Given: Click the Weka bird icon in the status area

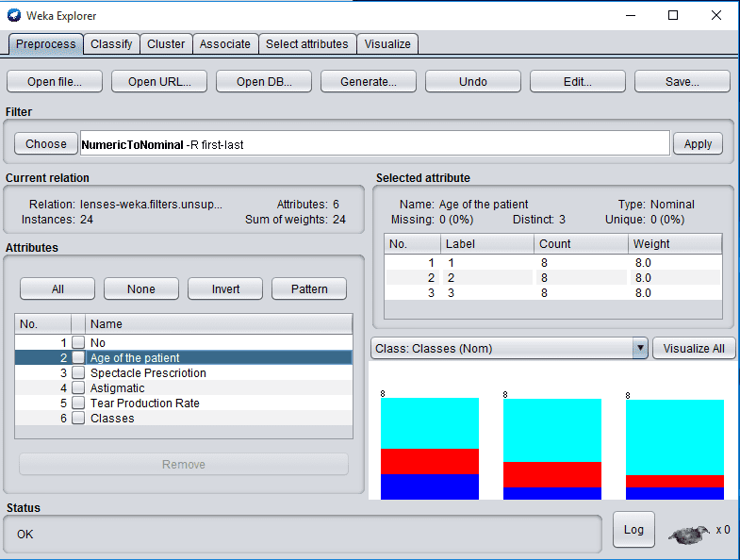Looking at the screenshot, I should tap(688, 535).
